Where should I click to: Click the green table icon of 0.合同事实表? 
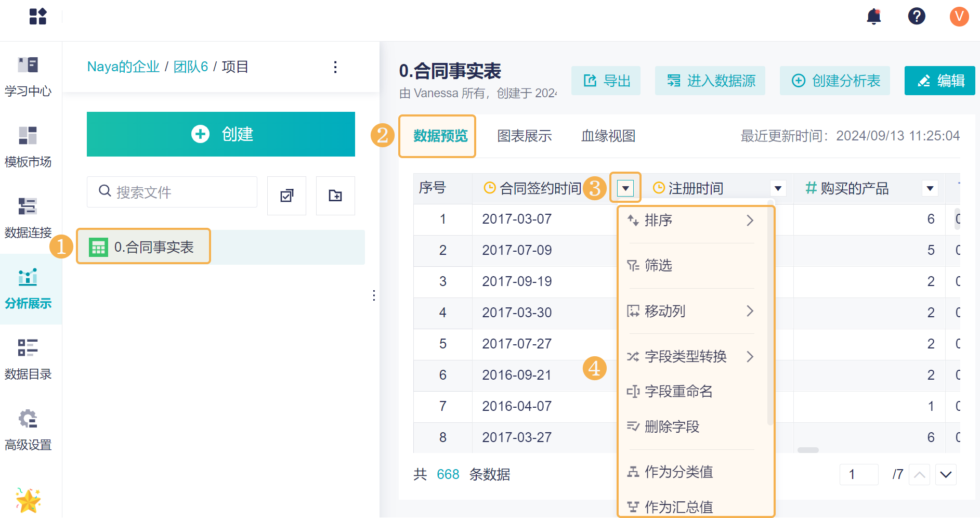point(98,247)
